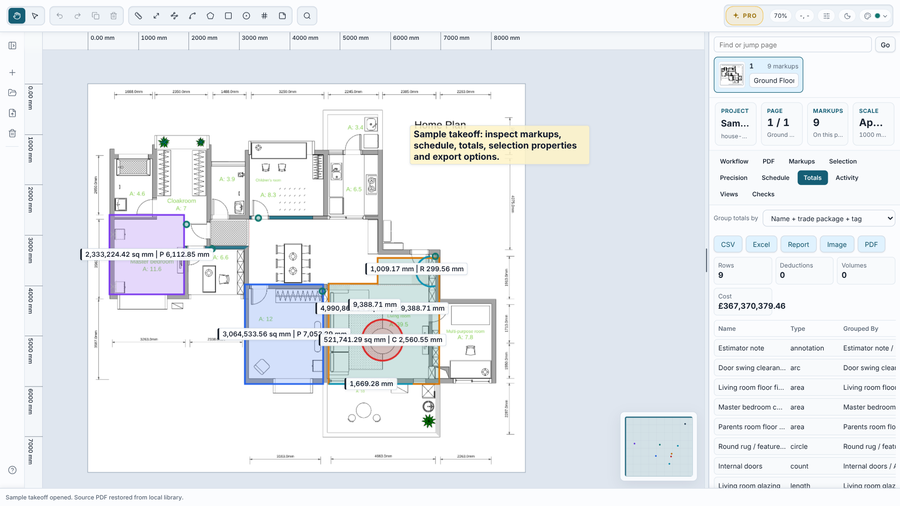Select the arc measurement tool
The height and width of the screenshot is (506, 900).
click(192, 16)
